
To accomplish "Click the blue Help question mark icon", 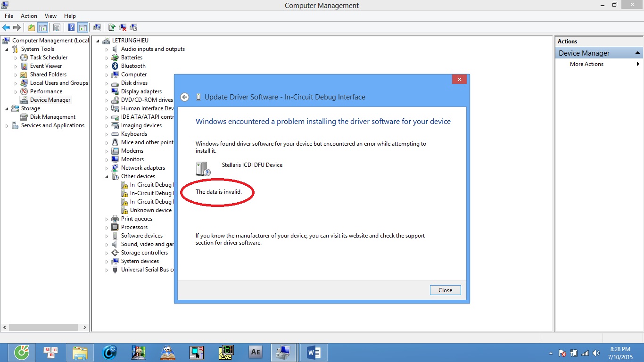I will click(71, 27).
